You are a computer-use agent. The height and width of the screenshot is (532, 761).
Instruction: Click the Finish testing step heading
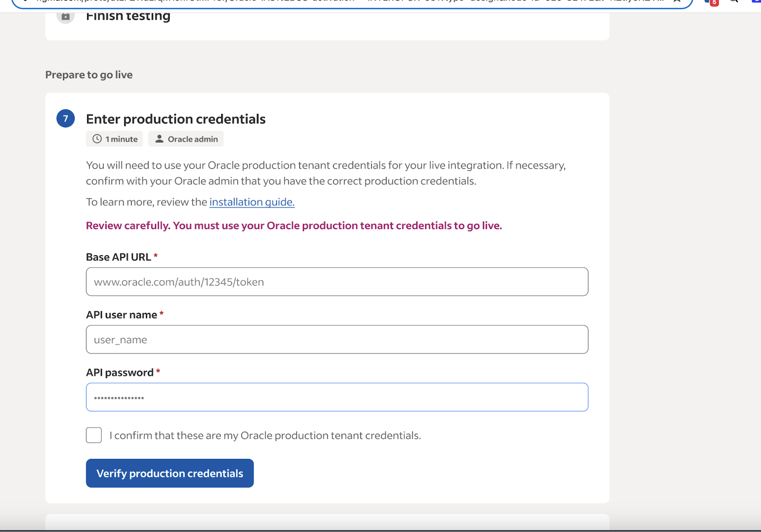point(128,16)
